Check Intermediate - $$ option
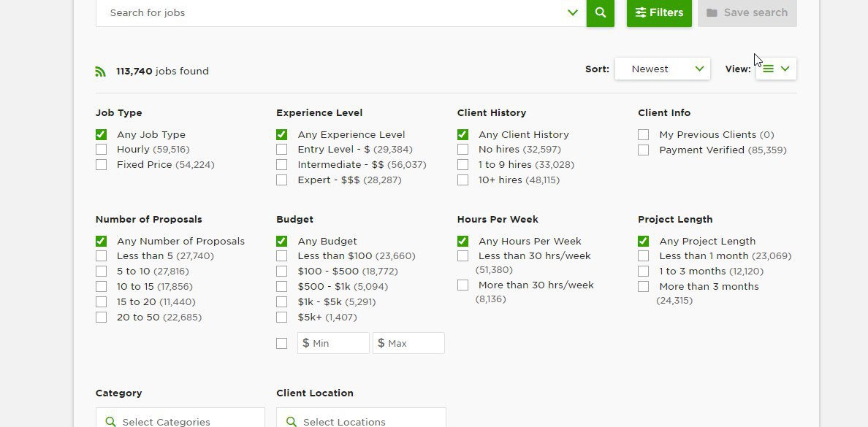This screenshot has height=427, width=868. point(282,165)
